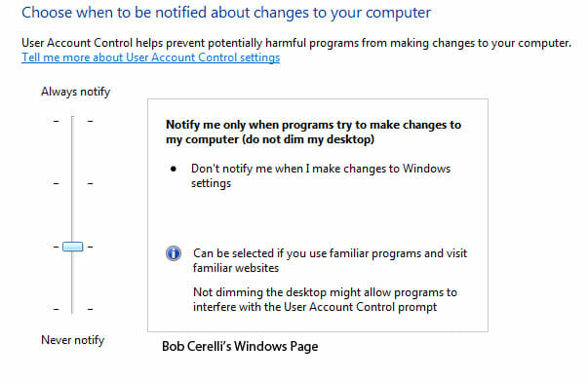Click the 'Never notify' label
Viewport: 588px width, 382px height.
(x=73, y=340)
